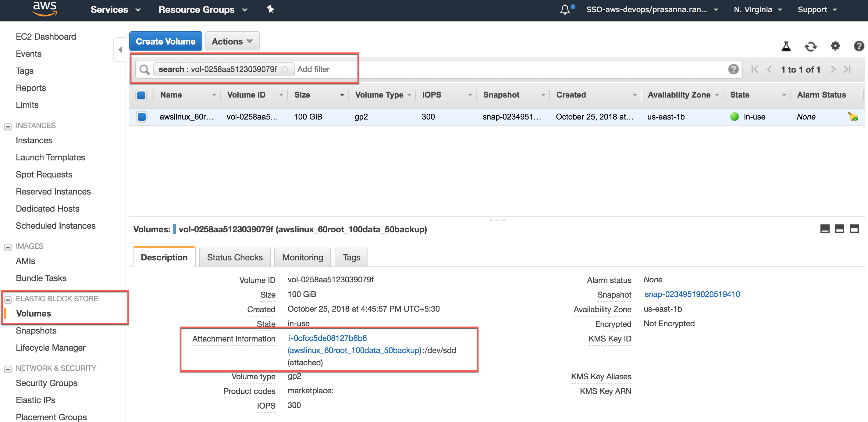The image size is (868, 422).
Task: Click the search filter help icon
Action: coord(733,69)
